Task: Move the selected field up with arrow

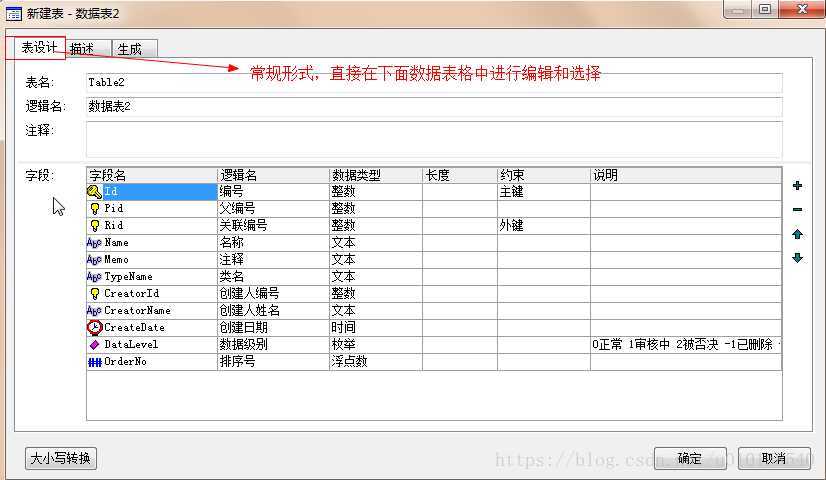Action: tap(797, 234)
